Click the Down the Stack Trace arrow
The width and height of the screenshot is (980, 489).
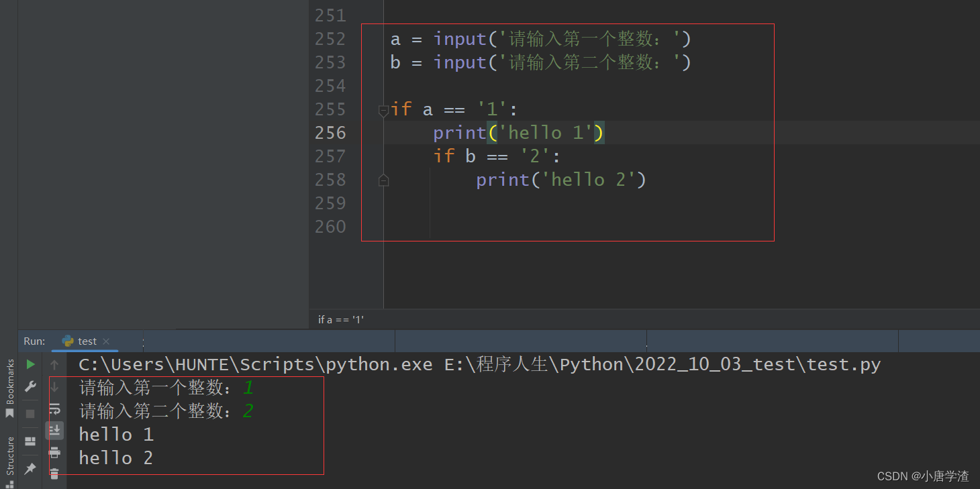pyautogui.click(x=54, y=387)
